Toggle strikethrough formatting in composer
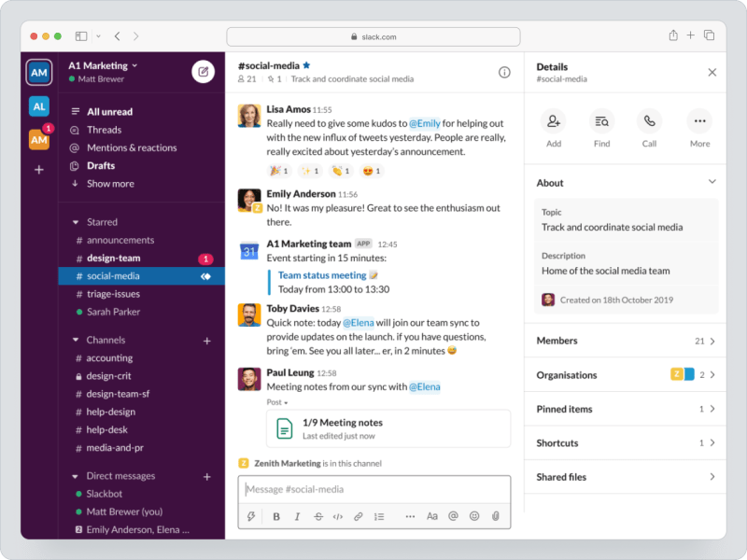The image size is (747, 560). [x=318, y=516]
